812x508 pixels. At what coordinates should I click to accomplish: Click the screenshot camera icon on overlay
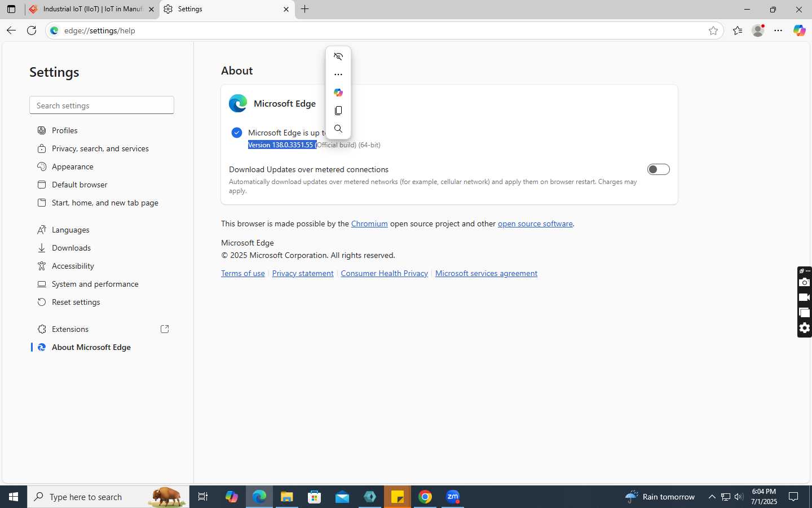[x=805, y=282]
